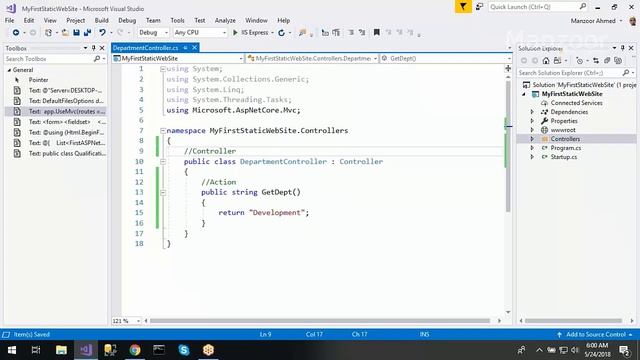Open the Build menu
640x360 pixels.
[x=101, y=20]
